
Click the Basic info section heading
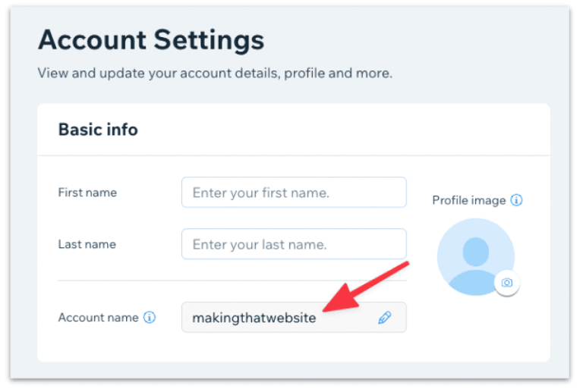98,130
